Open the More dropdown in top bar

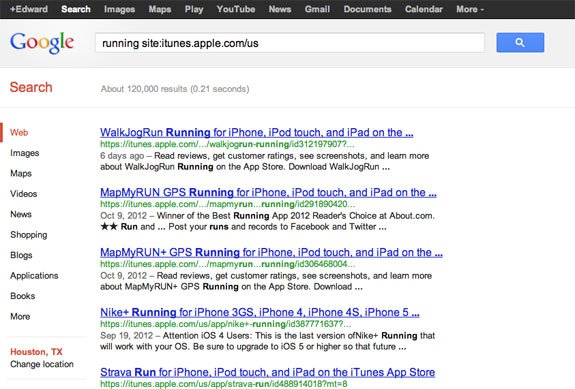[470, 9]
